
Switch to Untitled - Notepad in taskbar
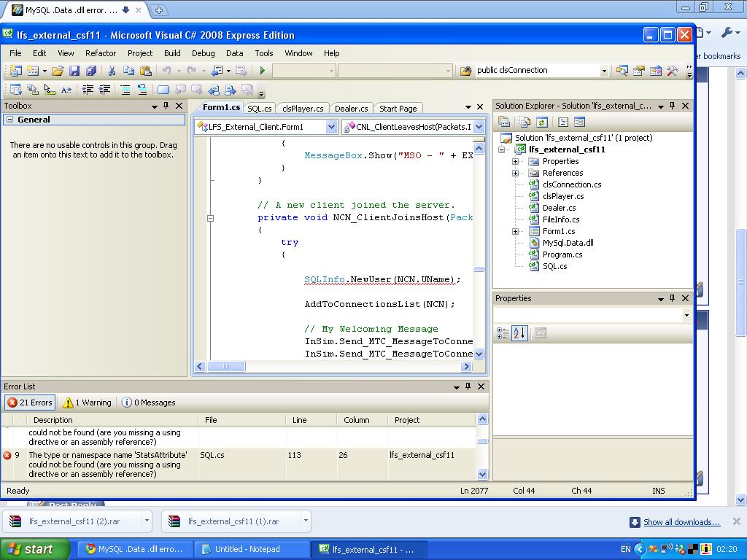tap(253, 550)
